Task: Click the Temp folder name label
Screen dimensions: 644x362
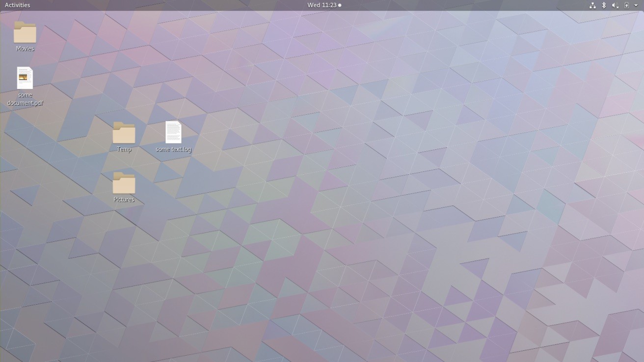Action: coord(123,149)
